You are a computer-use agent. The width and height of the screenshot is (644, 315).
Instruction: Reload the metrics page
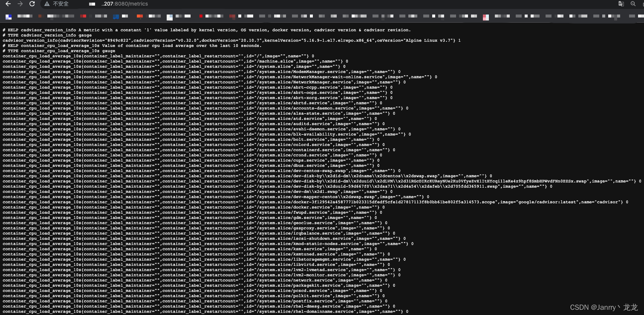click(x=32, y=4)
